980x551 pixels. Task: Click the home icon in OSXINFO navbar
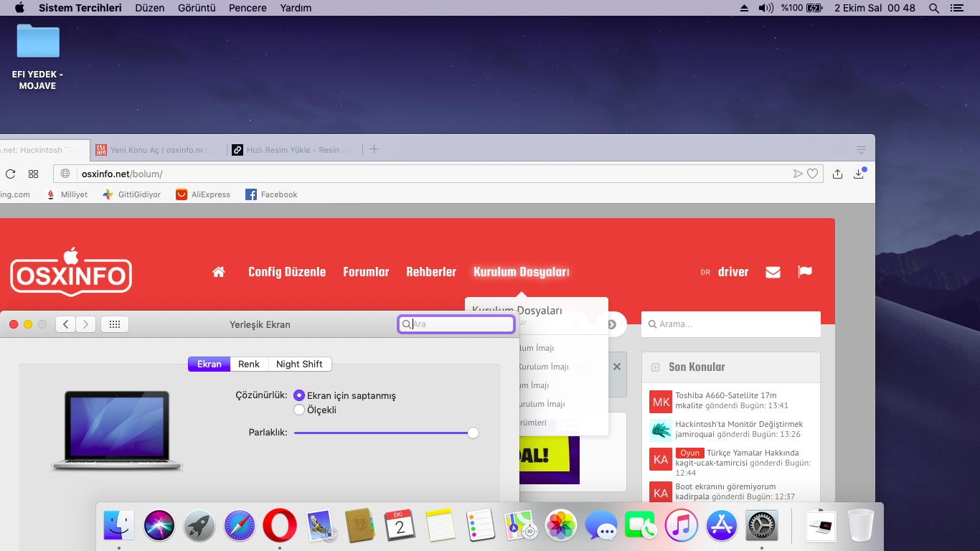tap(219, 272)
